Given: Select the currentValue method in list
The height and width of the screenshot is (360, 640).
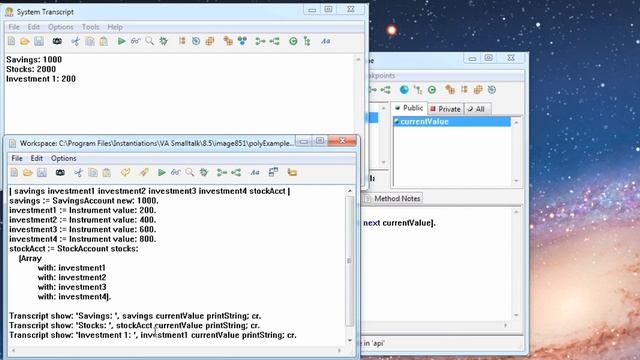Looking at the screenshot, I should point(451,122).
